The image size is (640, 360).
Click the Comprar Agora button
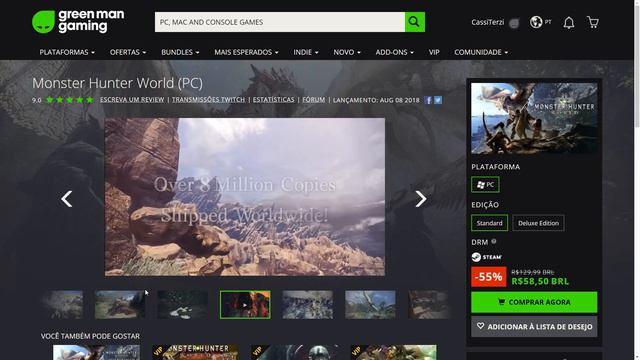click(534, 302)
